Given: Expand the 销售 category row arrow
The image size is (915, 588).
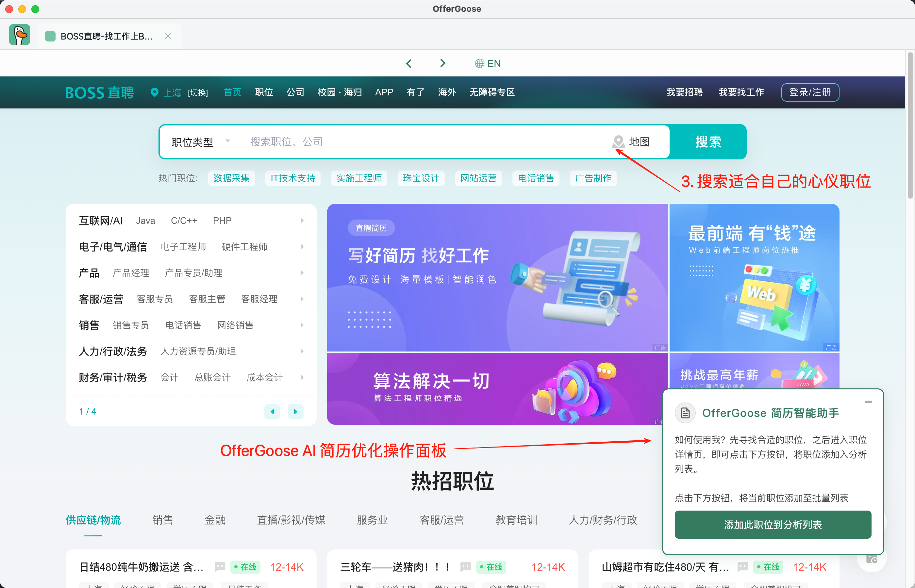Looking at the screenshot, I should (302, 325).
